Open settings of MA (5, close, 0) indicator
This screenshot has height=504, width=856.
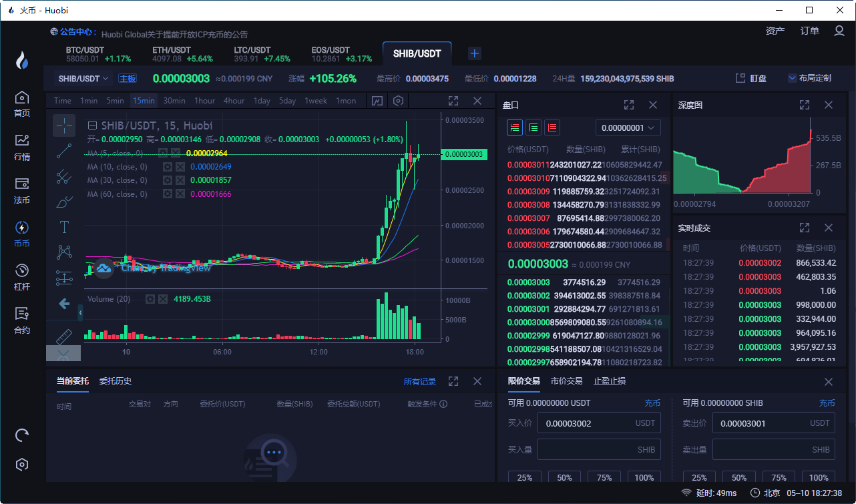[162, 153]
